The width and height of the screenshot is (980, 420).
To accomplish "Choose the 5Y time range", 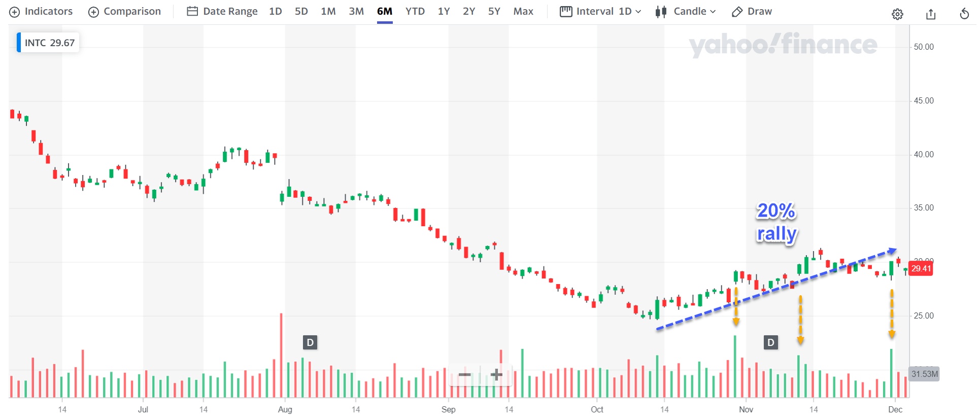I will 494,11.
